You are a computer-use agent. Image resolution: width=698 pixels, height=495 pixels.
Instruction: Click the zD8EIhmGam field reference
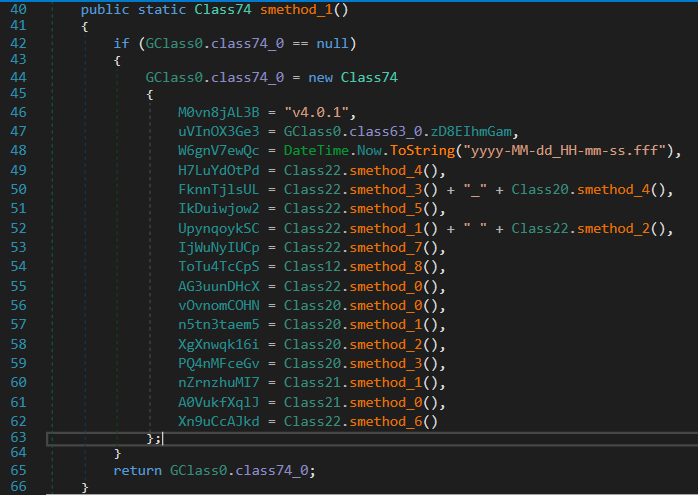pos(471,131)
